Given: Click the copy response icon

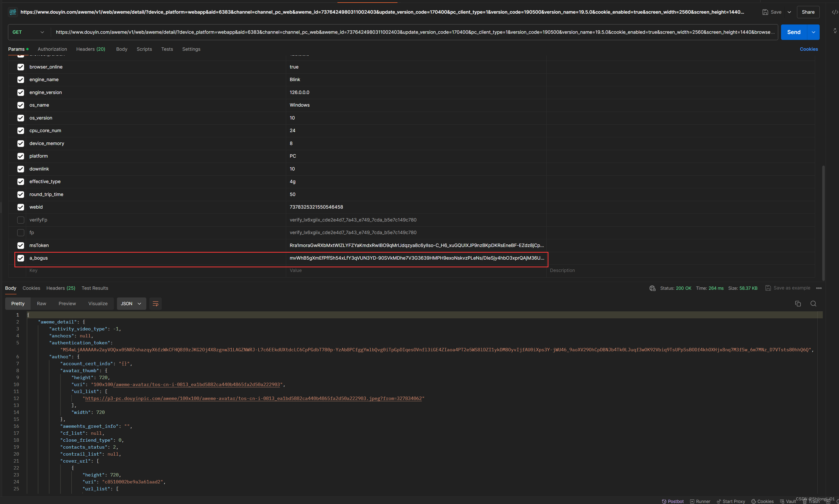Looking at the screenshot, I should coord(798,304).
